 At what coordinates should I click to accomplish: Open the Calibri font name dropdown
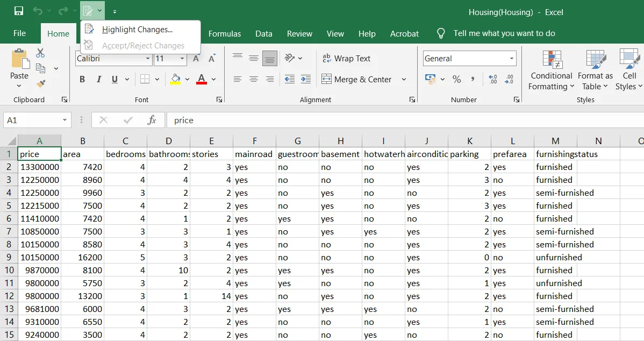pyautogui.click(x=148, y=58)
